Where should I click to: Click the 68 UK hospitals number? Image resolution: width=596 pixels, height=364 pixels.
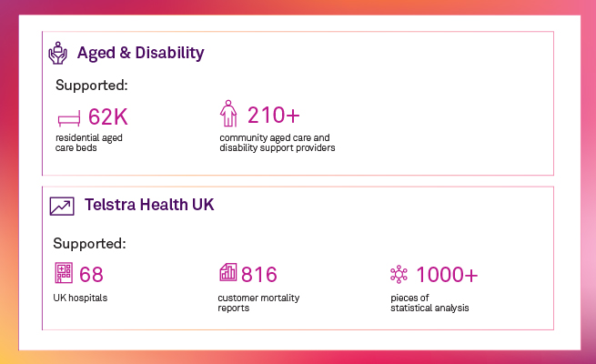[x=91, y=274]
